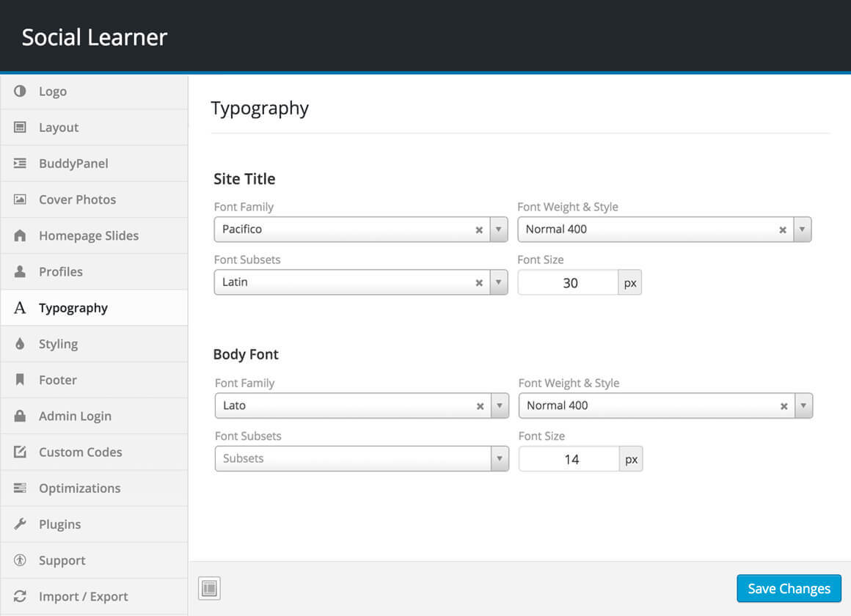The width and height of the screenshot is (851, 616).
Task: Clear the Latin font subset selection
Action: 479,282
